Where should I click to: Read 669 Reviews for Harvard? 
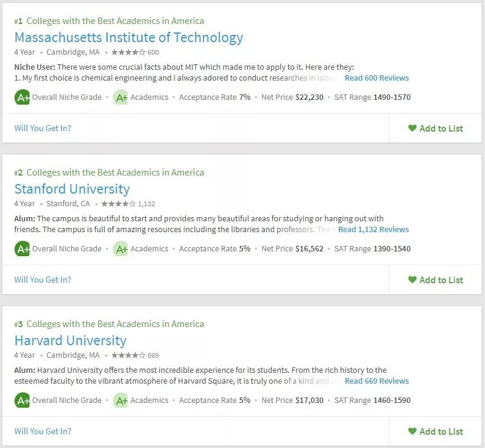pyautogui.click(x=377, y=381)
